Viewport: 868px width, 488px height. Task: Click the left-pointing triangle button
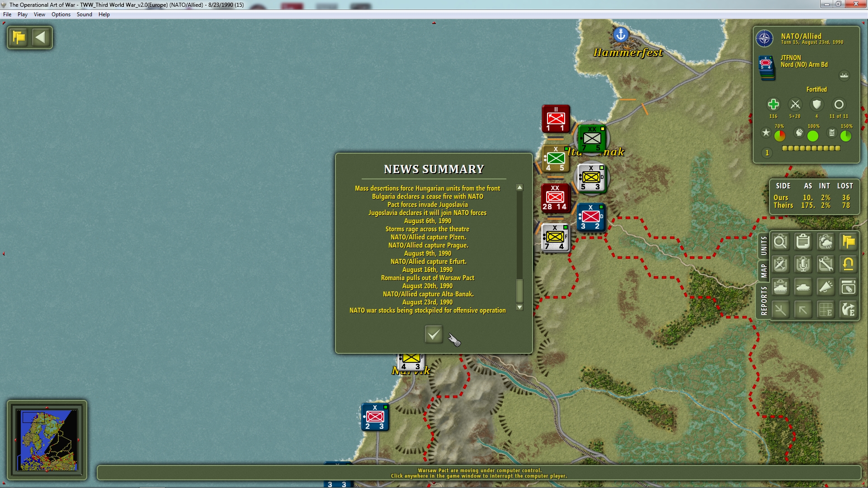point(41,37)
